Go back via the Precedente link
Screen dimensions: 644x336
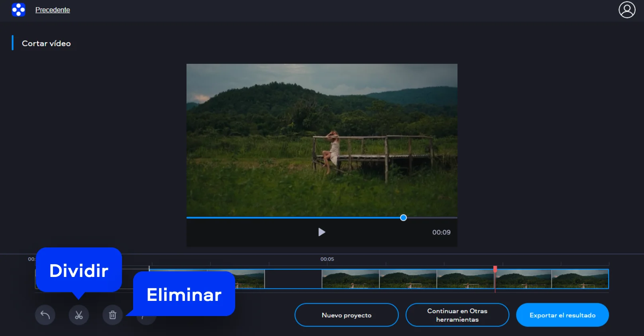coord(53,10)
